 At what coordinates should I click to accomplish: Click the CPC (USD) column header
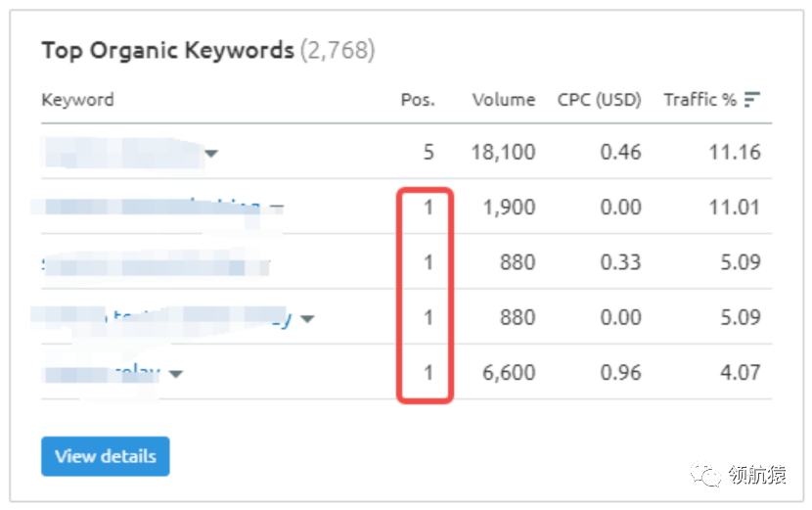point(599,100)
